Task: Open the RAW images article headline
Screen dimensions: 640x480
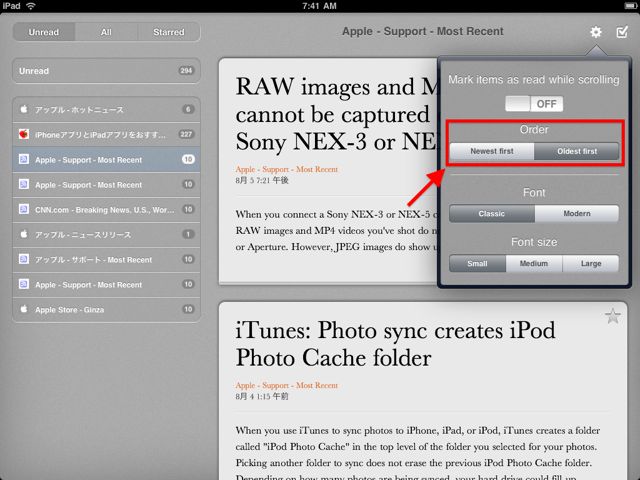Action: tap(336, 114)
